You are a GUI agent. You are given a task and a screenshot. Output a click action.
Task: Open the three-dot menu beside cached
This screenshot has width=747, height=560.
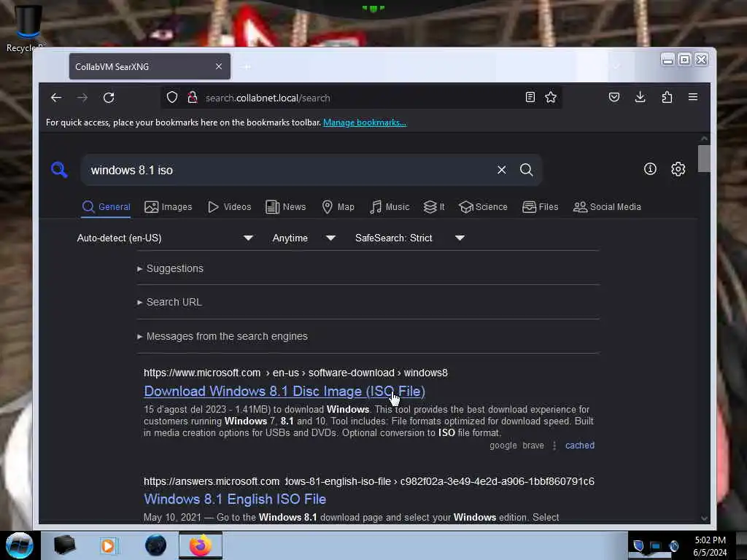coord(554,446)
